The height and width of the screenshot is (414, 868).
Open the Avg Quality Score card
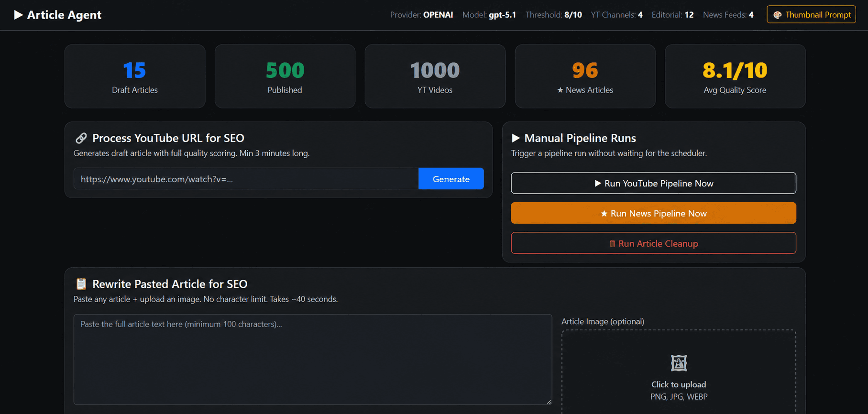coord(735,76)
